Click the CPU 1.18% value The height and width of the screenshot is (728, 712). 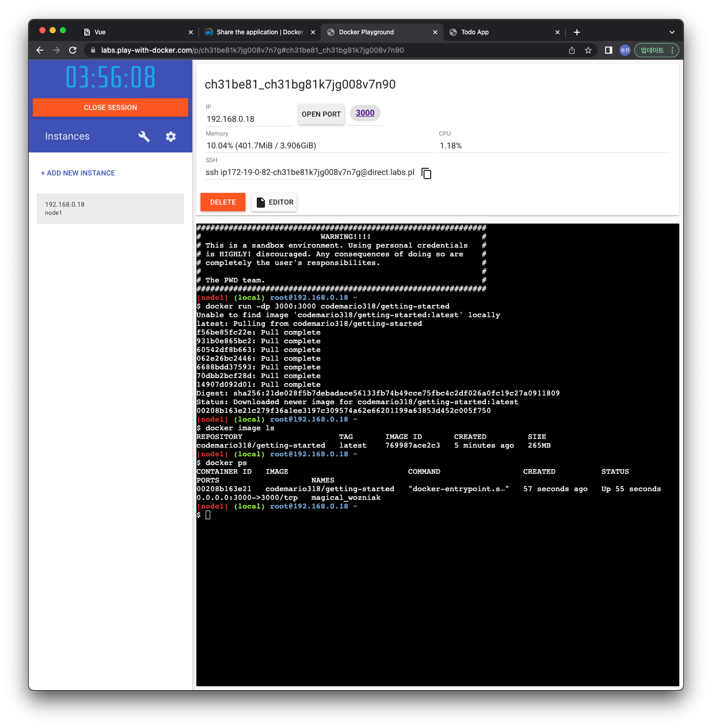451,146
